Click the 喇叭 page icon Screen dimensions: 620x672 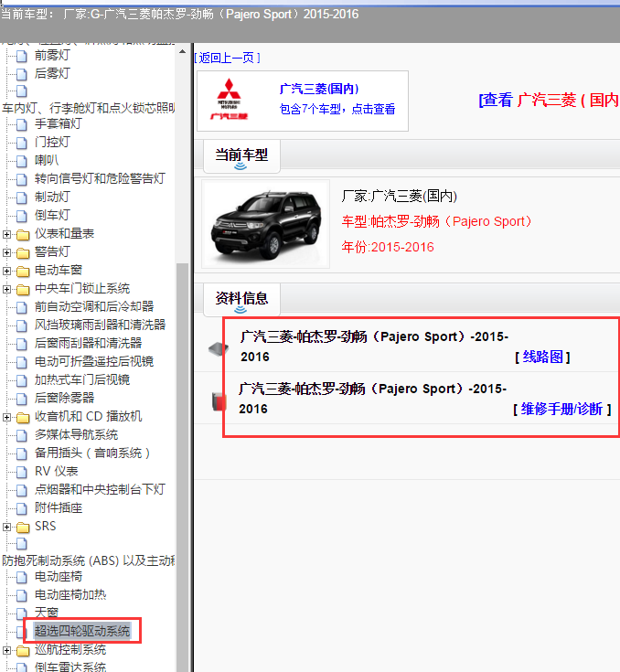22,161
